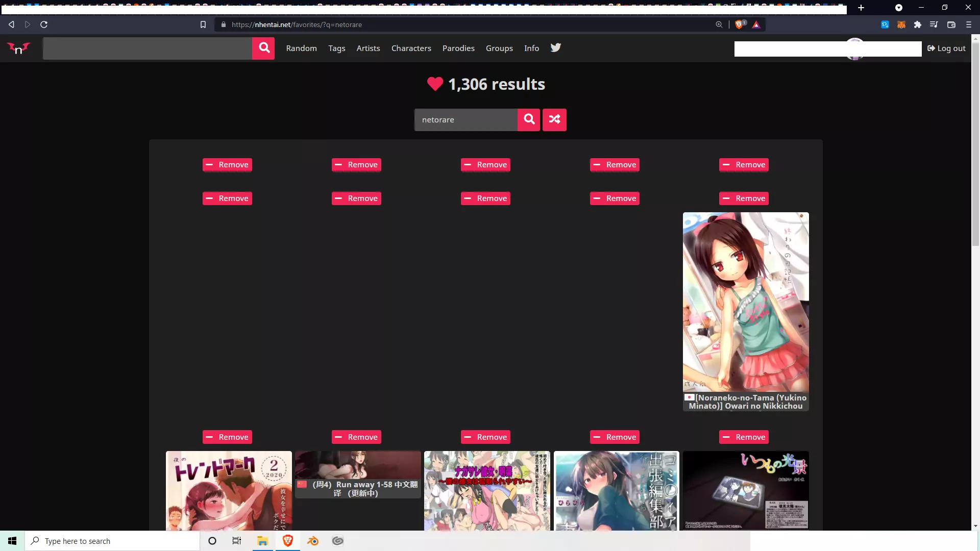Open a new browser tab with the plus button
980x551 pixels.
(861, 8)
